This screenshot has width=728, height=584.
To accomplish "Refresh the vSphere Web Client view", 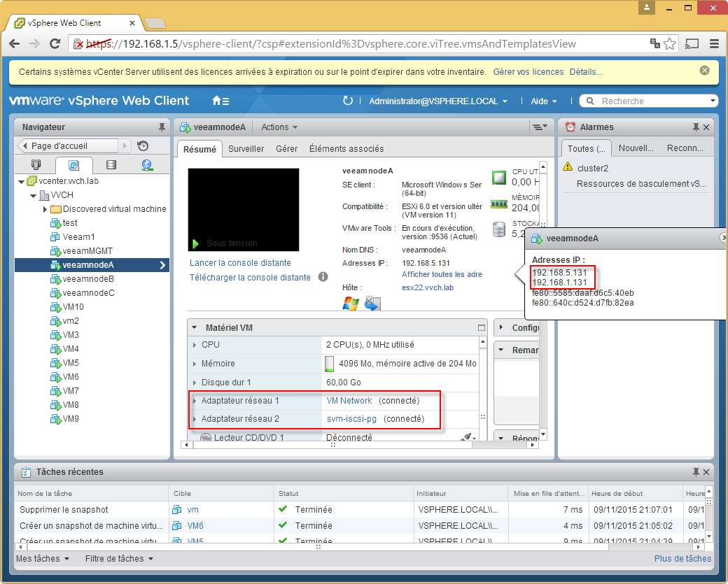I will click(x=348, y=101).
